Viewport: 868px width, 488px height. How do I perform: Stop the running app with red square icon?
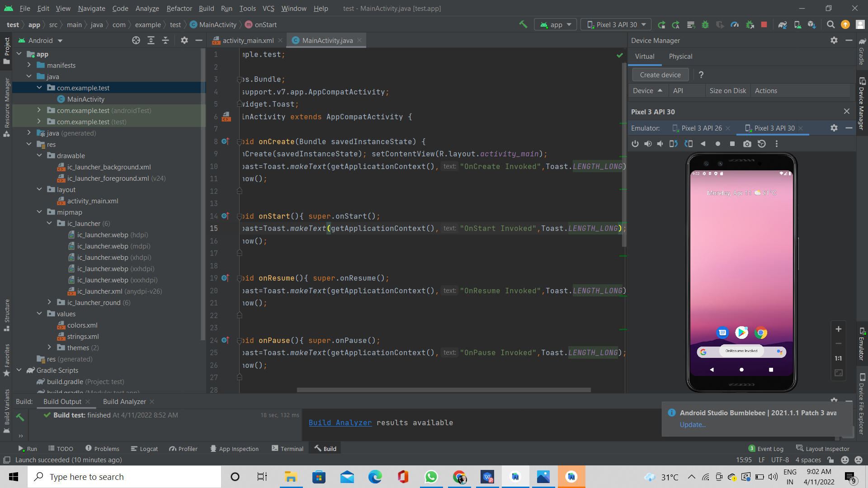tap(764, 24)
